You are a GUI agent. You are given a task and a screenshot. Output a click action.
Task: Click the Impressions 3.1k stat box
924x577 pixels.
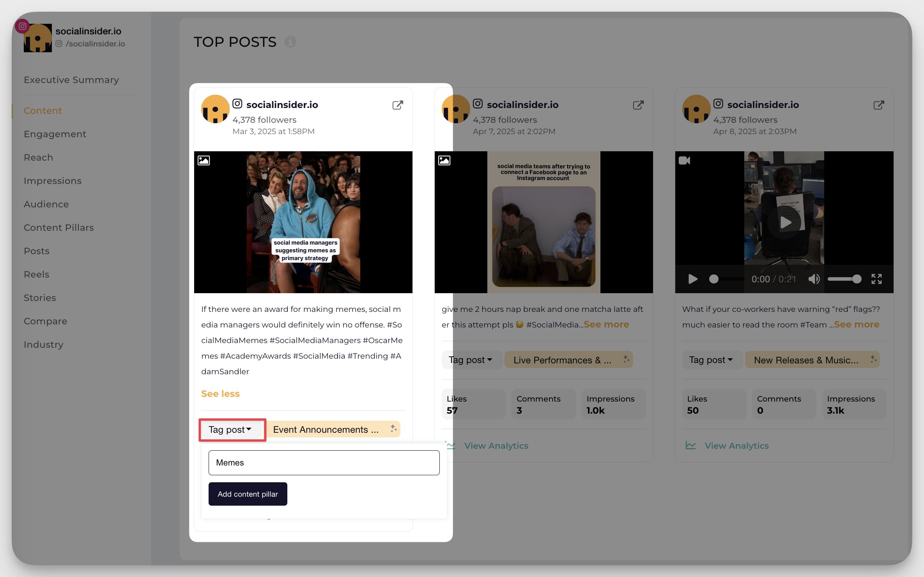pyautogui.click(x=854, y=404)
